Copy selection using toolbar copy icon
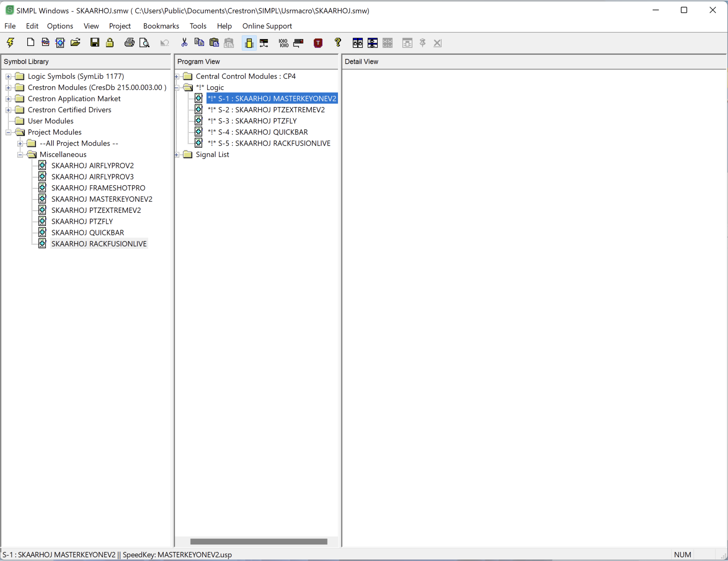Image resolution: width=728 pixels, height=561 pixels. click(x=199, y=42)
